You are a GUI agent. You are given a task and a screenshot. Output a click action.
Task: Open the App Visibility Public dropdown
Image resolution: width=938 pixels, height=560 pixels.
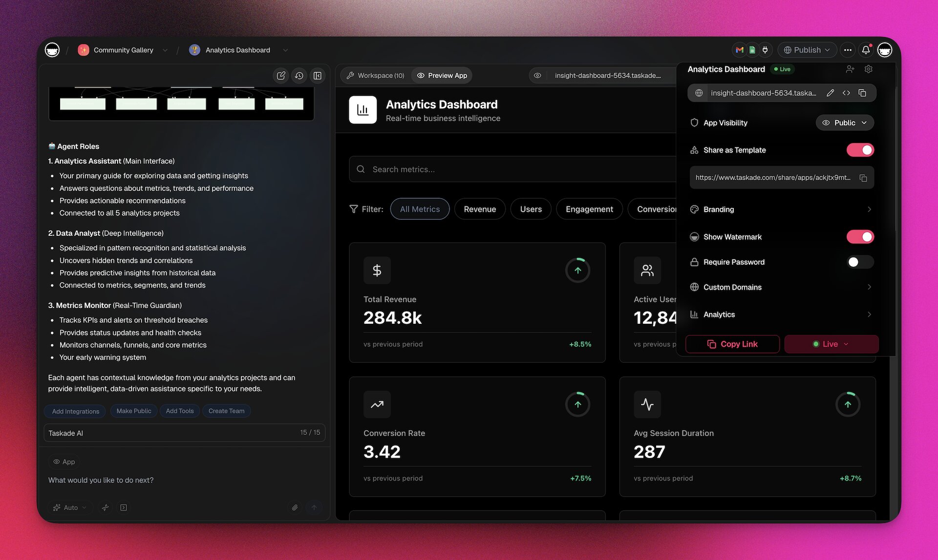(x=845, y=123)
